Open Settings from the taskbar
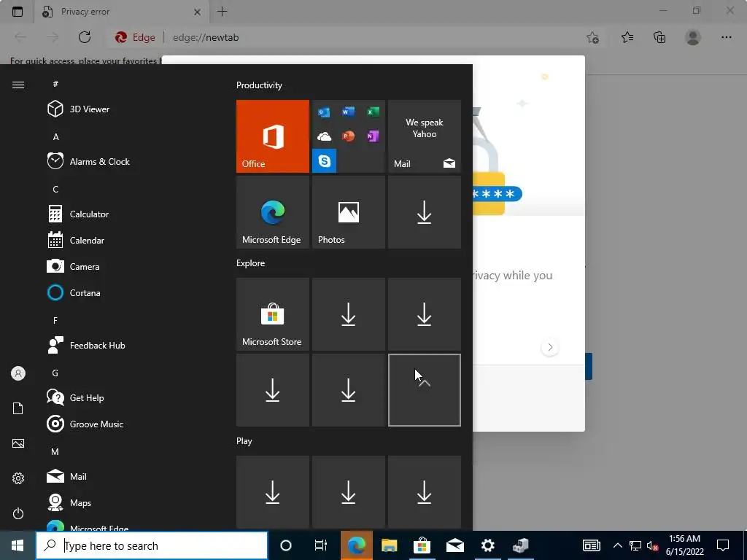The height and width of the screenshot is (560, 747). [487, 545]
